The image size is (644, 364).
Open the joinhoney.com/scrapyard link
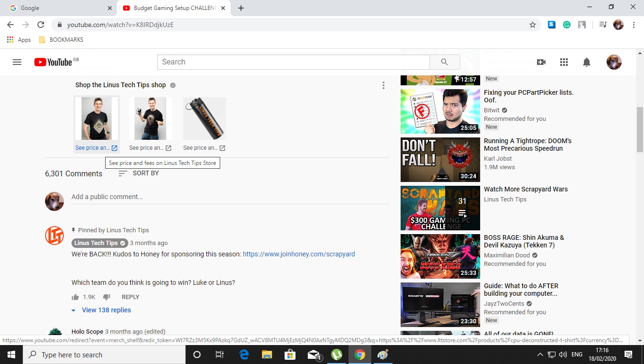pyautogui.click(x=299, y=254)
